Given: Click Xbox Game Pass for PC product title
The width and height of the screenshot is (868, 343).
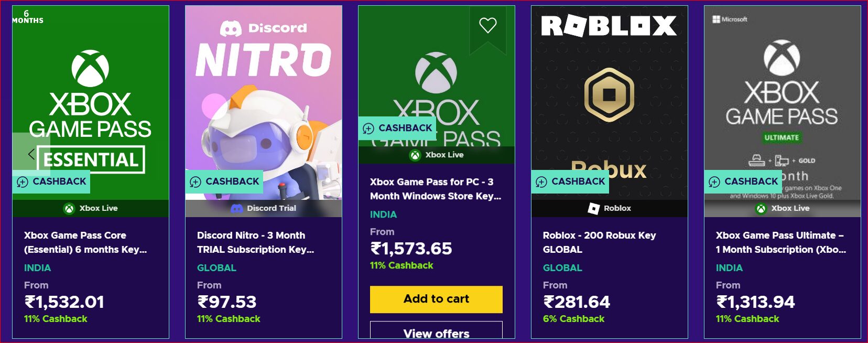Looking at the screenshot, I should click(435, 189).
